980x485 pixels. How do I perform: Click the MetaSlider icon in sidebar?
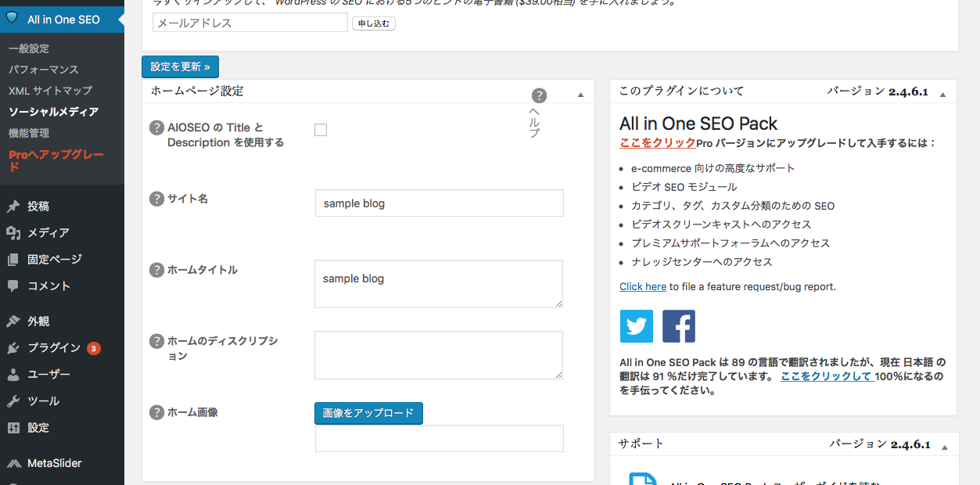click(x=13, y=463)
